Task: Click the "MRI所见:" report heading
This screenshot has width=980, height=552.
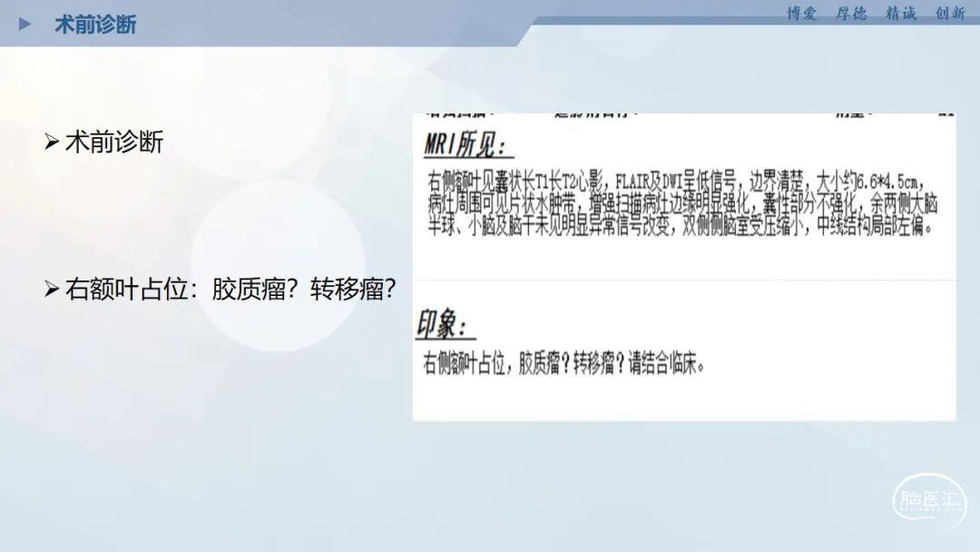Action: pos(468,145)
